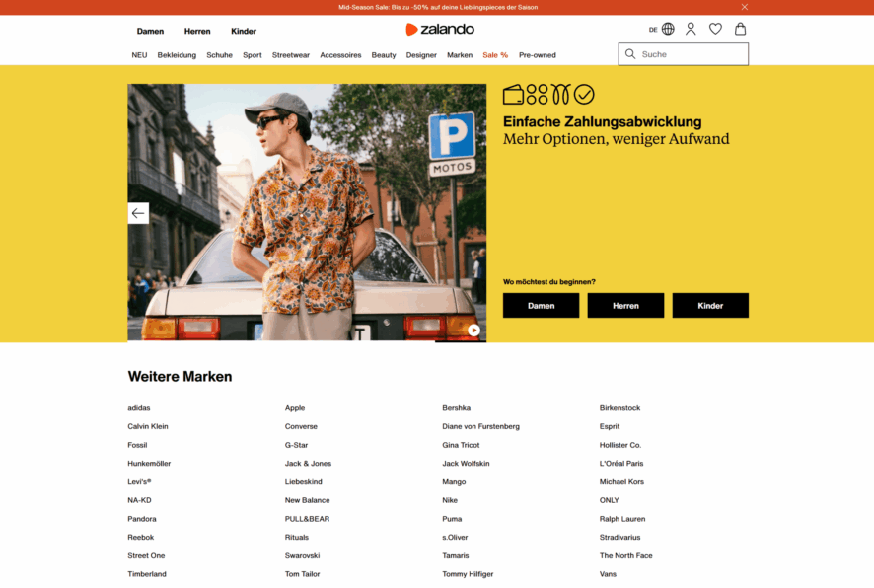Open the Jack & Jones brand link
The height and width of the screenshot is (588, 874).
(308, 463)
